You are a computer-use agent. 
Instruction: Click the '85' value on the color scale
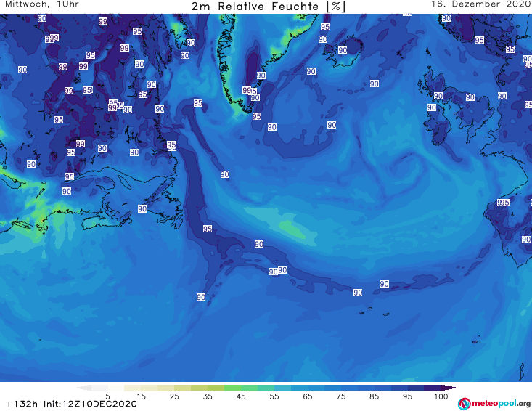coord(375,396)
